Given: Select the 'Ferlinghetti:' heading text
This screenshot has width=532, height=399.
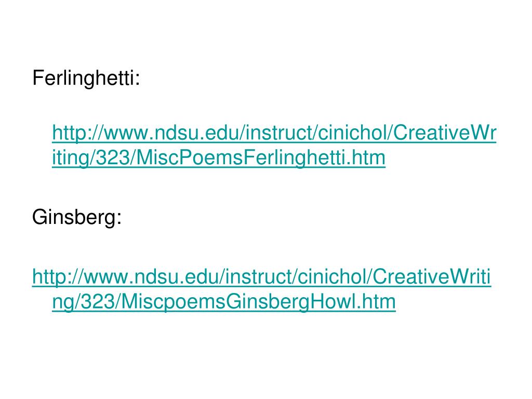Looking at the screenshot, I should coord(86,79).
